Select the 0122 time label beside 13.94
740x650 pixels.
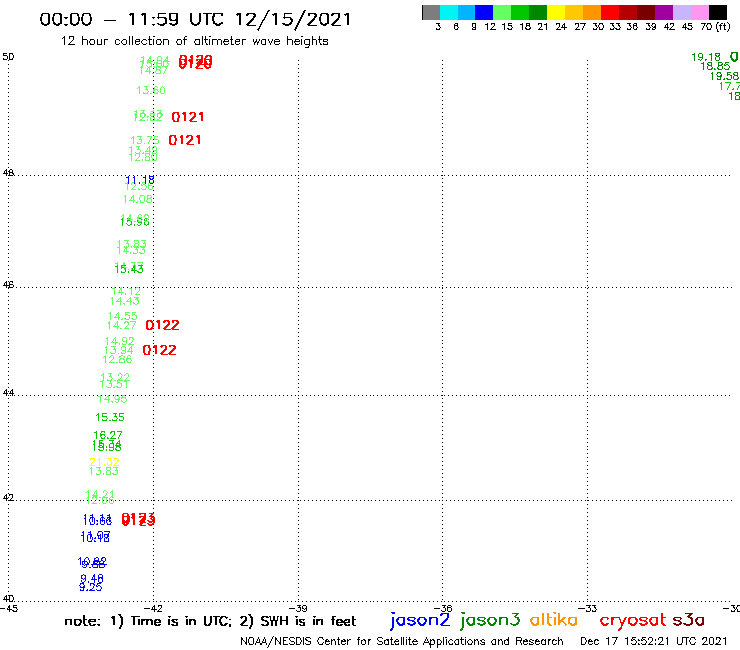pyautogui.click(x=160, y=350)
